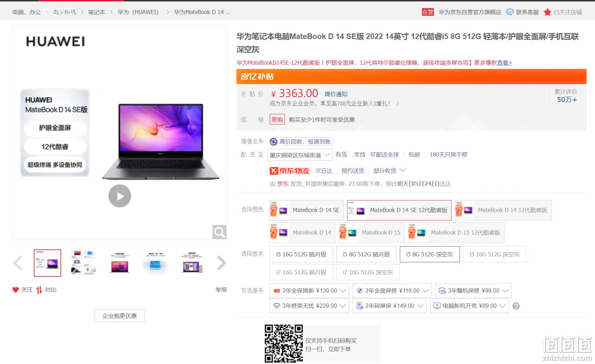
Task: Open the image magnifier icon
Action: pos(219,232)
